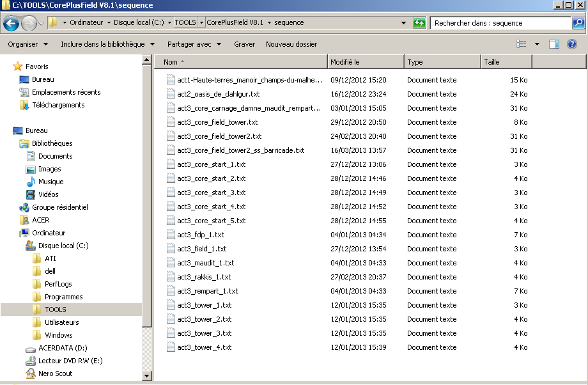Image resolution: width=588 pixels, height=385 pixels.
Task: Expand the address bar history dropdown
Action: (403, 23)
